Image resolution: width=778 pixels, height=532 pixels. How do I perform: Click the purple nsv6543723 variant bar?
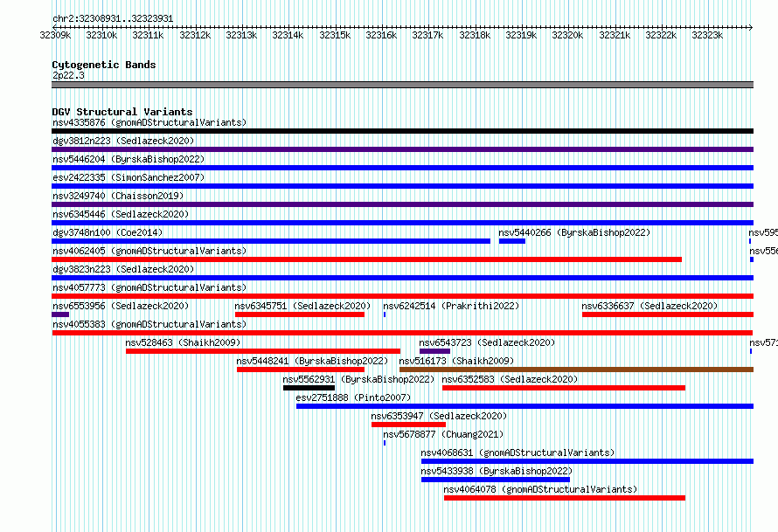point(434,351)
